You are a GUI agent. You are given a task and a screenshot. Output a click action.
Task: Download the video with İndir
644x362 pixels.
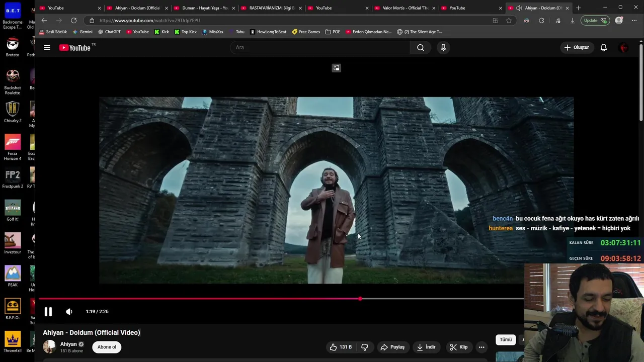coord(426,347)
